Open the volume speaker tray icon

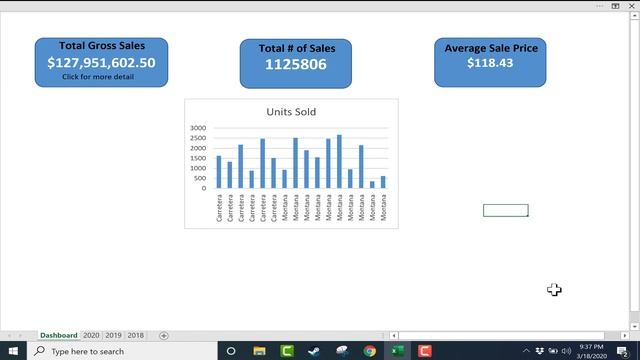pos(567,351)
